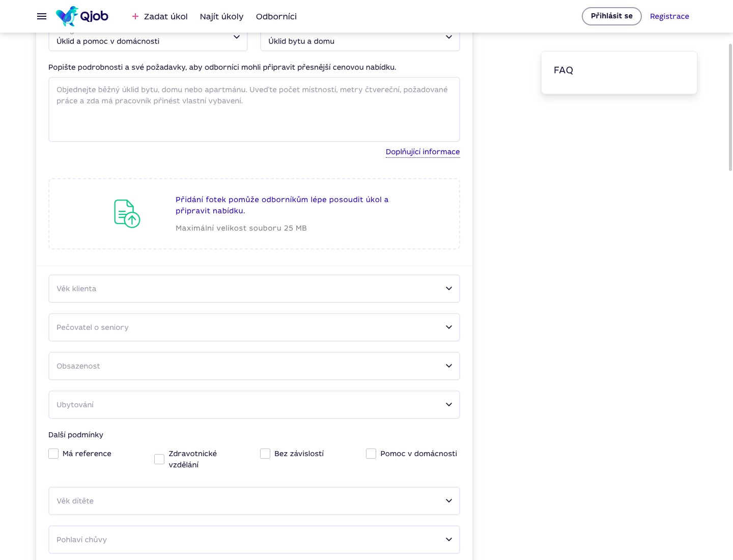Check the Pomoc v domácnosti checkbox
The height and width of the screenshot is (560, 733).
coord(371,454)
